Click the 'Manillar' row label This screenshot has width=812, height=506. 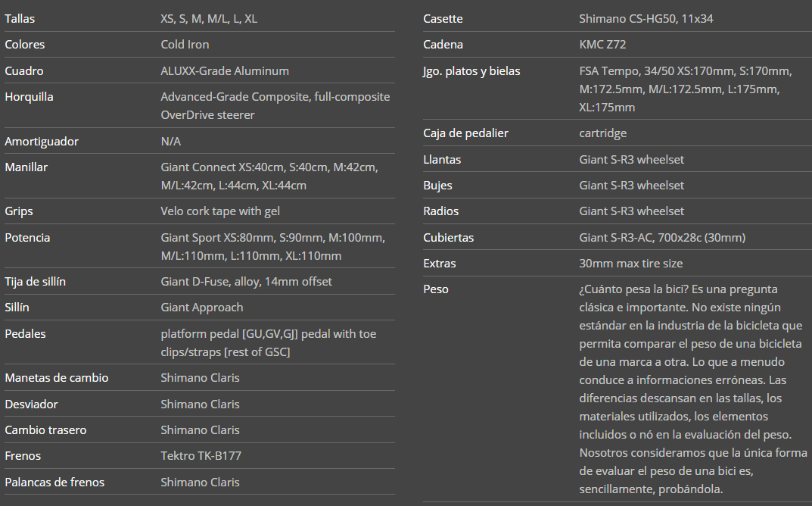point(26,167)
